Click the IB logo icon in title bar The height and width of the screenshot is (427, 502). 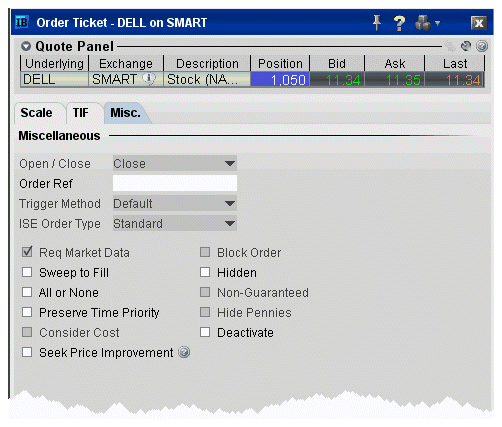click(22, 22)
